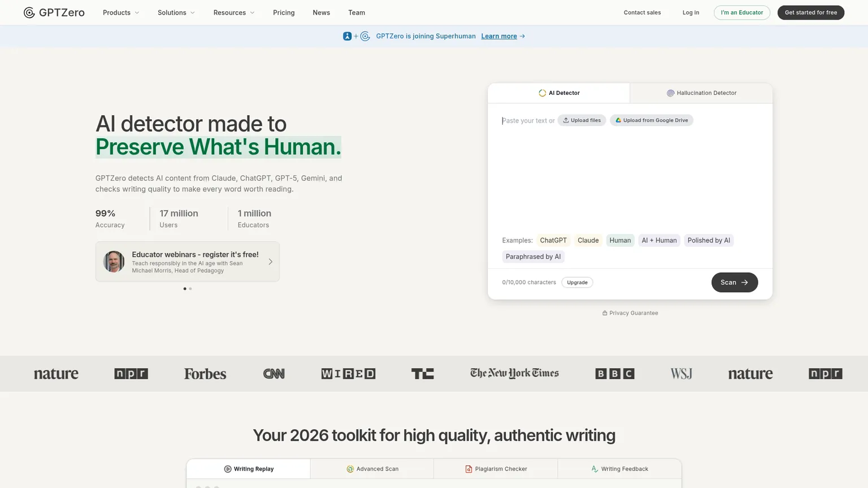The image size is (868, 488).
Task: Click the WIRED logo
Action: [348, 374]
